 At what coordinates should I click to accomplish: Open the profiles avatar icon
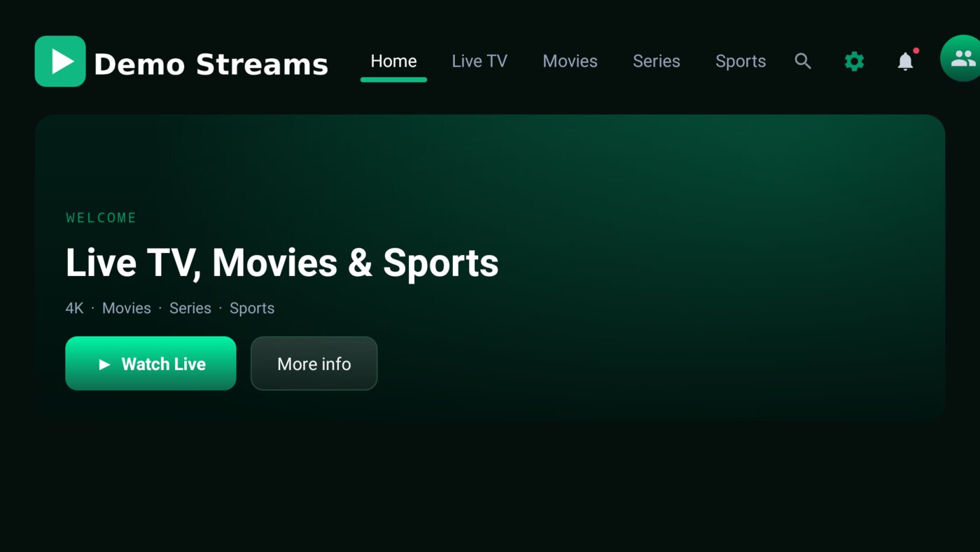click(960, 59)
